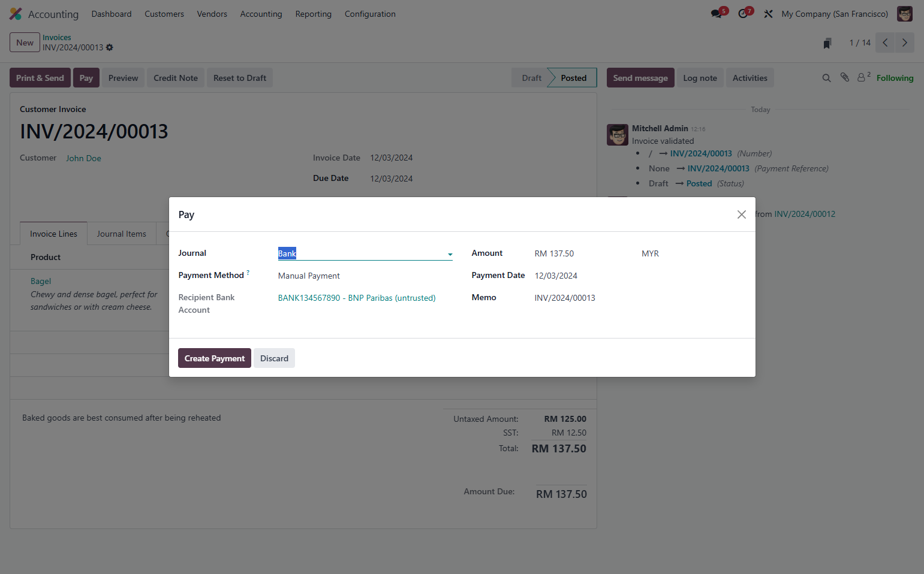The image size is (924, 574).
Task: Switch to the Journal Items tab
Action: [122, 234]
